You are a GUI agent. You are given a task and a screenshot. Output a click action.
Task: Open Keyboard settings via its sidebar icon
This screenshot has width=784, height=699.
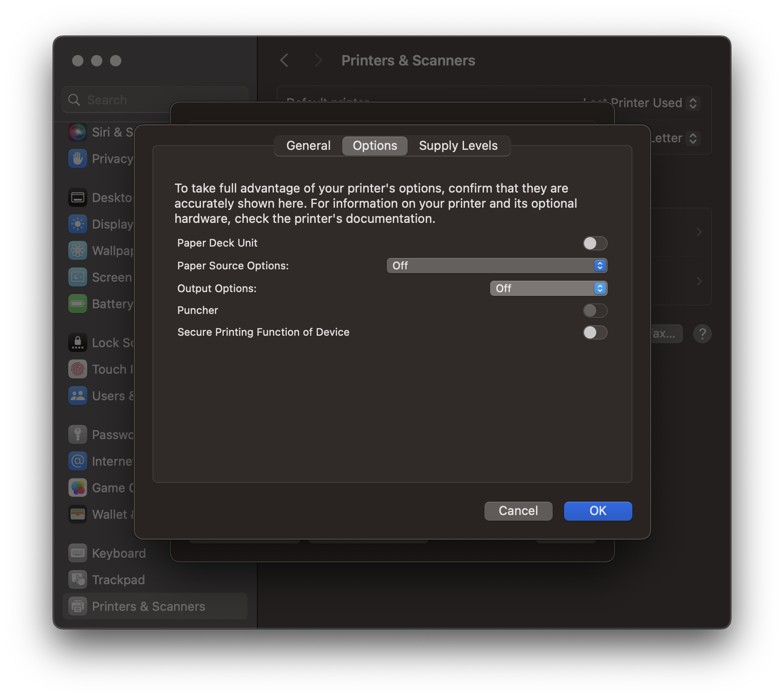pos(78,553)
